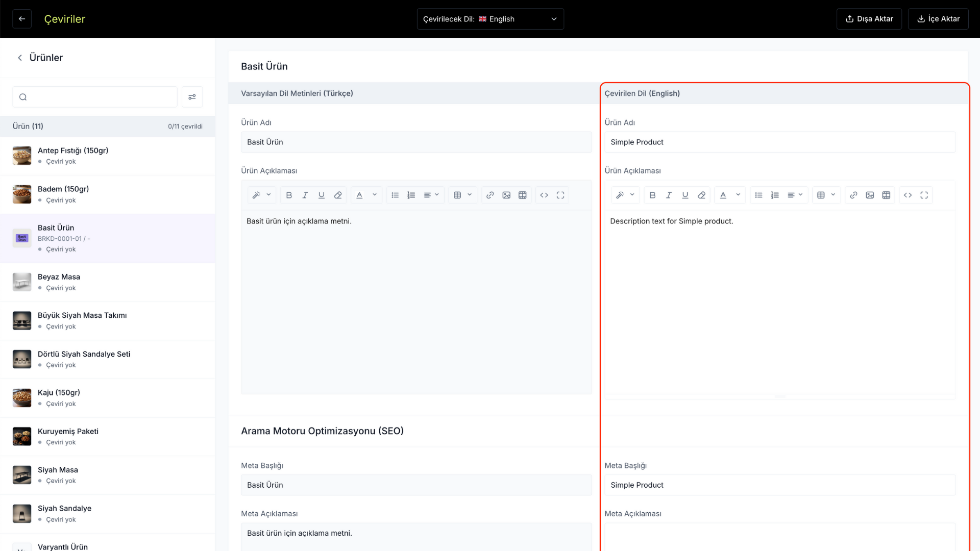Click Kaju product thumbnail image
980x551 pixels.
[22, 398]
